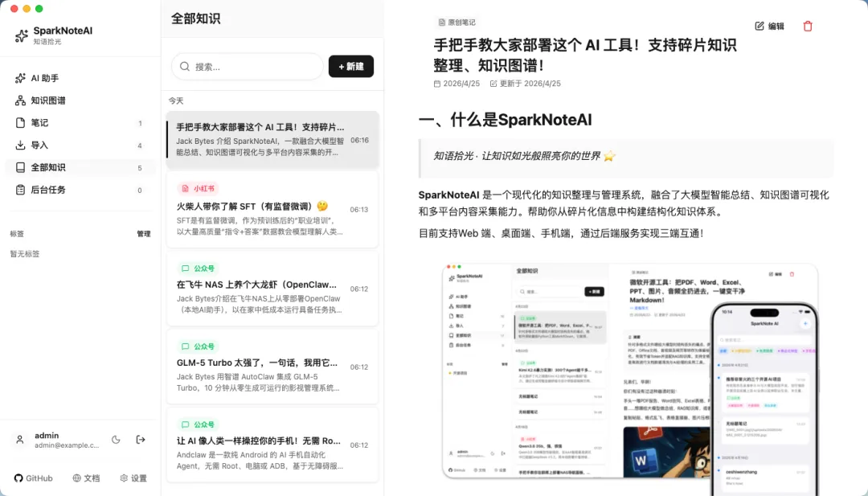868x496 pixels.
Task: Open the 设置 link
Action: (x=133, y=478)
